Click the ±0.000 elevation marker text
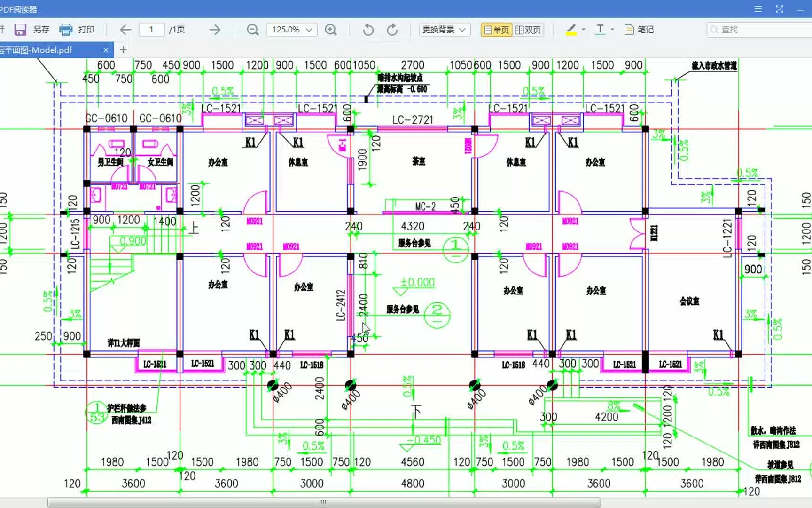This screenshot has width=812, height=508. coord(417,282)
